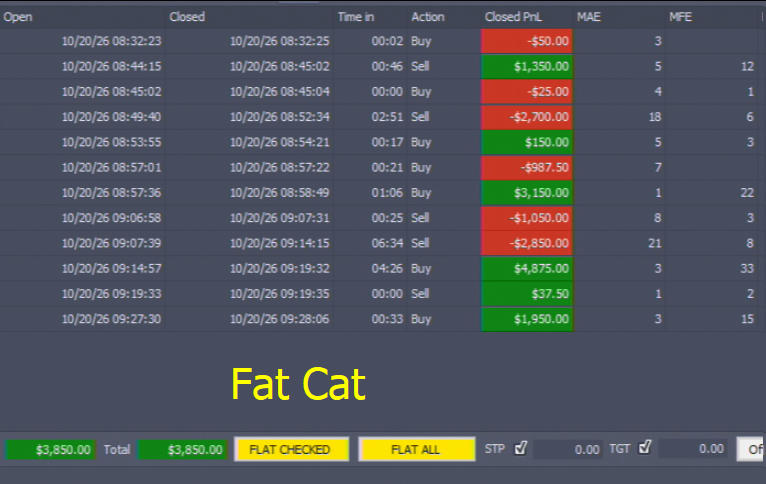Click the STP value field showing 0.00
The width and height of the screenshot is (766, 484).
coord(567,449)
